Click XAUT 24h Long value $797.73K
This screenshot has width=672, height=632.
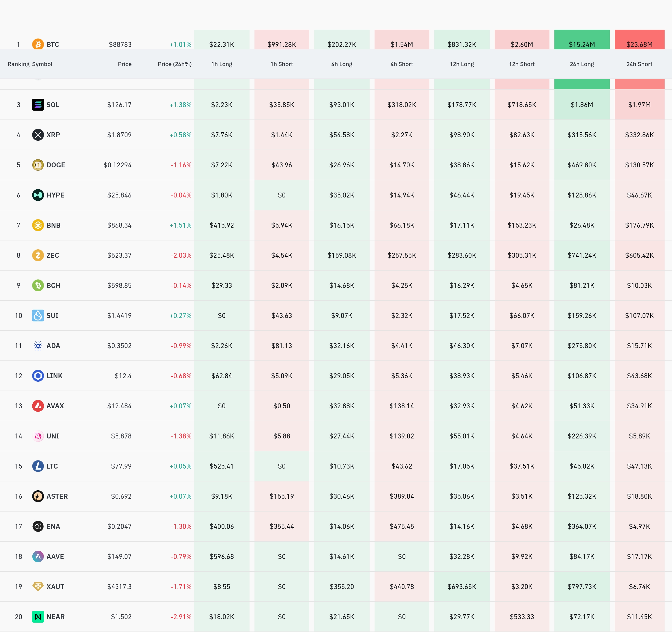click(x=581, y=586)
